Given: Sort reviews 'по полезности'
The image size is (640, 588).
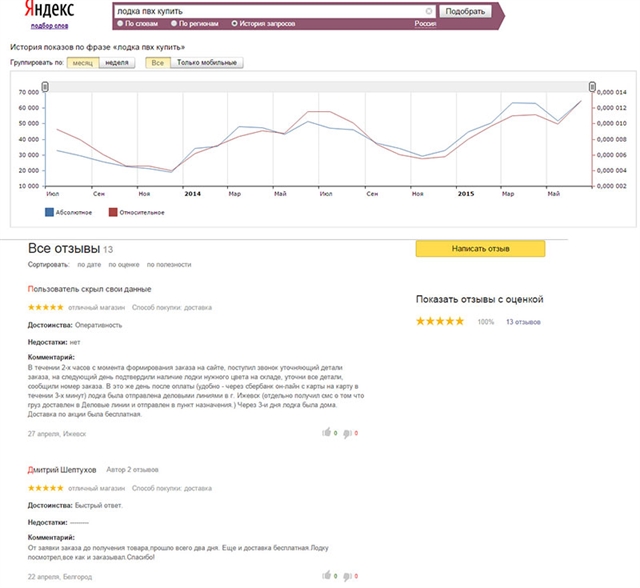Looking at the screenshot, I should 169,265.
